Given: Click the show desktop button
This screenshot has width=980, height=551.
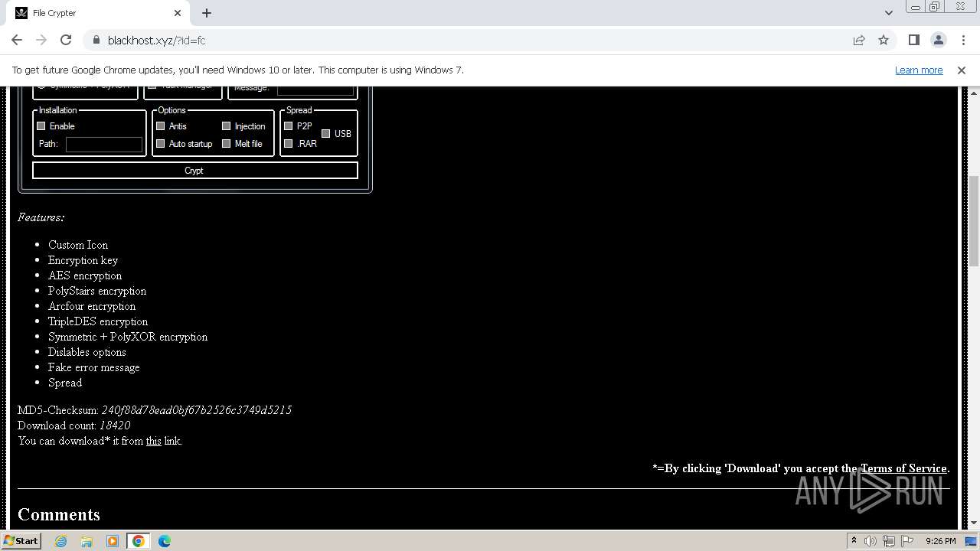Looking at the screenshot, I should 972,541.
